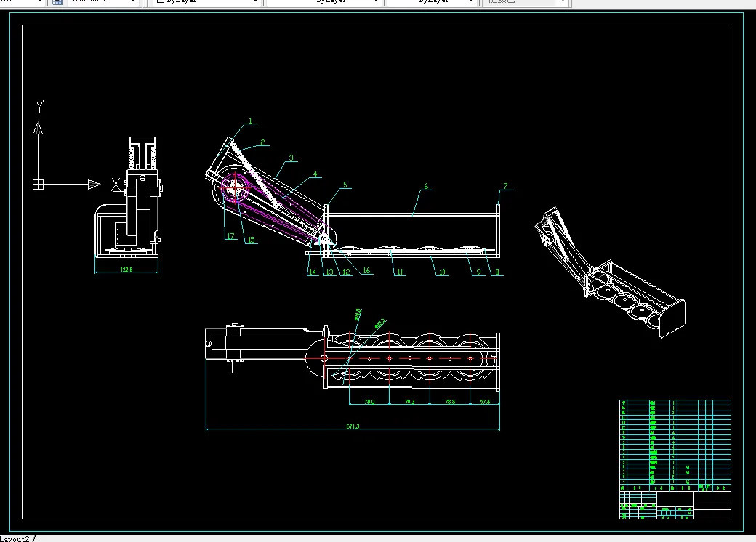Select balloon number 12 label

pyautogui.click(x=346, y=272)
